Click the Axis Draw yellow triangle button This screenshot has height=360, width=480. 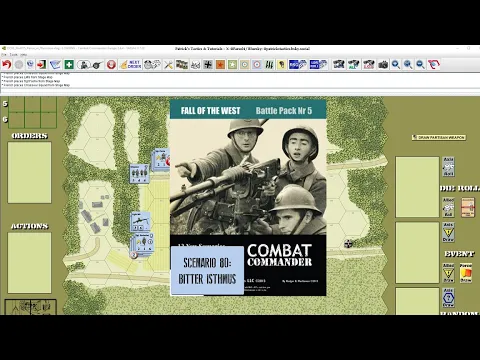[448, 232]
